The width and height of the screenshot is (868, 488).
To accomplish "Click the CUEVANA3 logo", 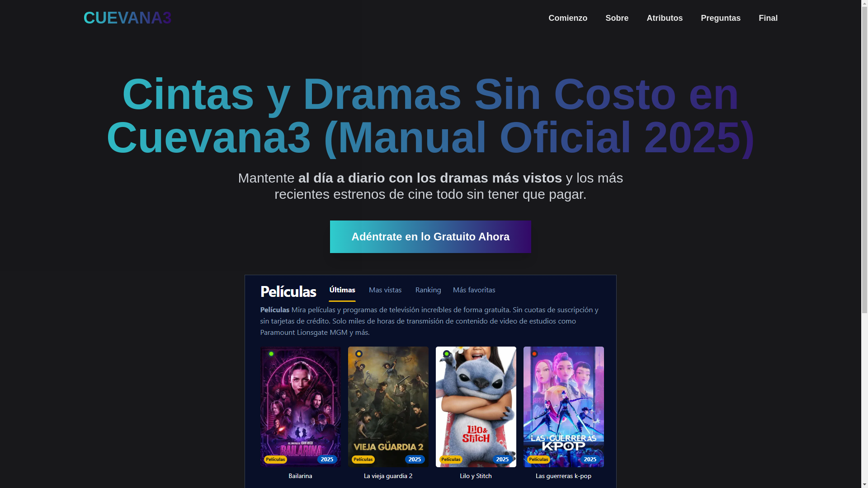I will pos(127,18).
